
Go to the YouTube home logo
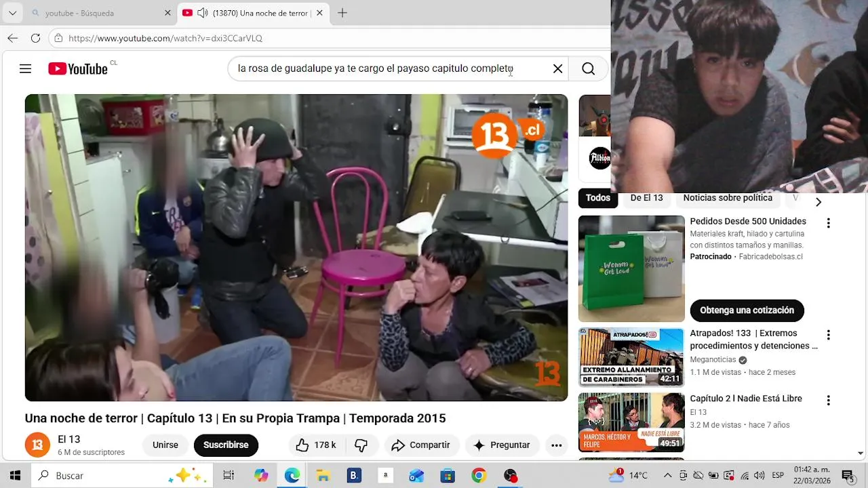coord(78,68)
